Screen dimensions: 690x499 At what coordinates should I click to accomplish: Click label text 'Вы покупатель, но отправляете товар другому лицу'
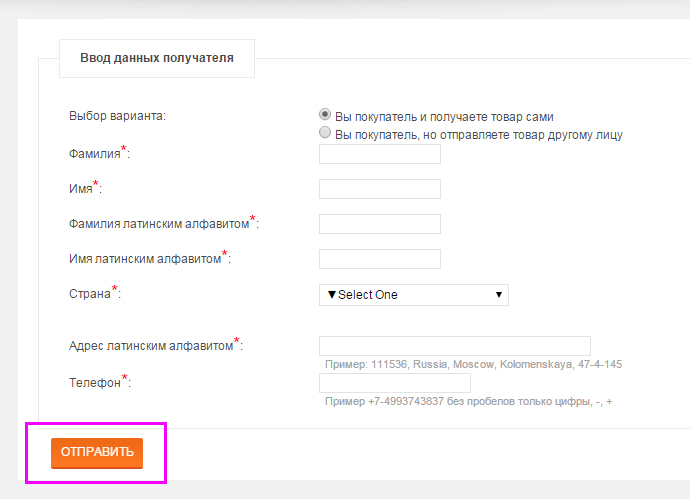479,135
